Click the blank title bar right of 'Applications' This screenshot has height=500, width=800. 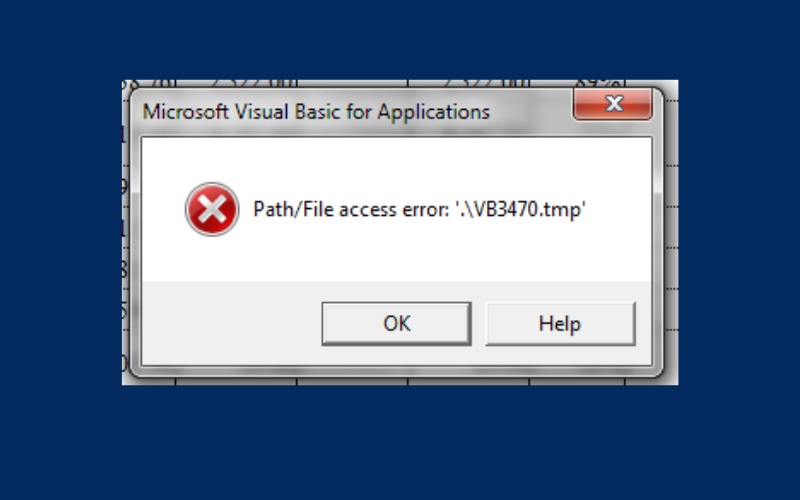click(530, 111)
